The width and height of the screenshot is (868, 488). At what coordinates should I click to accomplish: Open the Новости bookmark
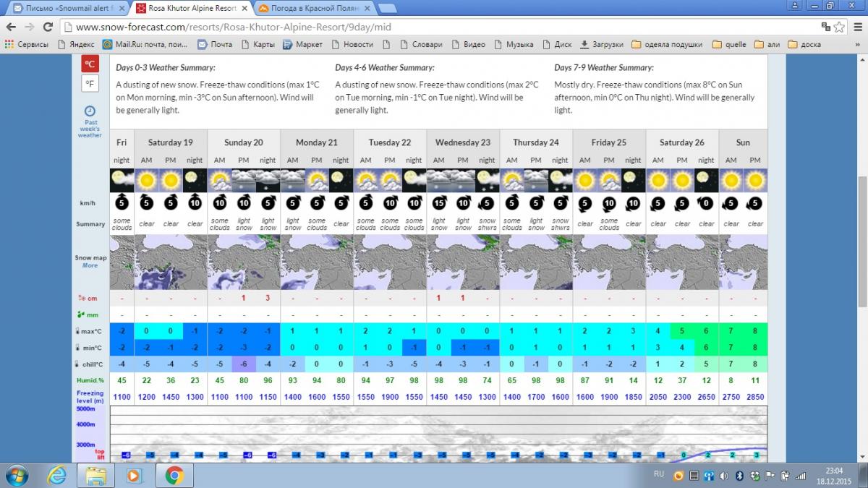352,44
